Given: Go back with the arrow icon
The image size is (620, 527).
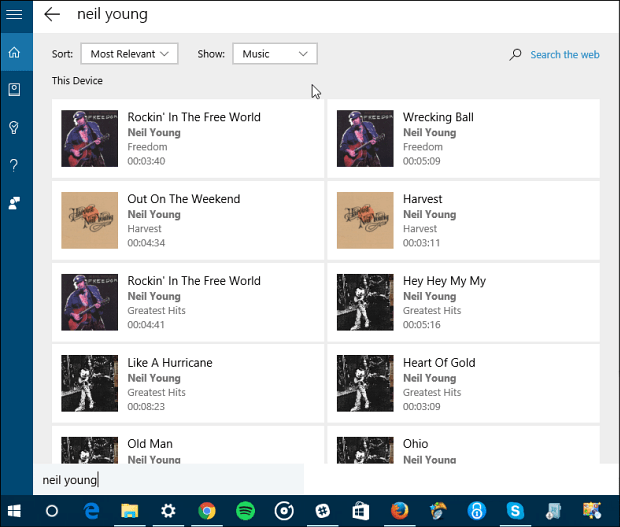Looking at the screenshot, I should pyautogui.click(x=52, y=15).
